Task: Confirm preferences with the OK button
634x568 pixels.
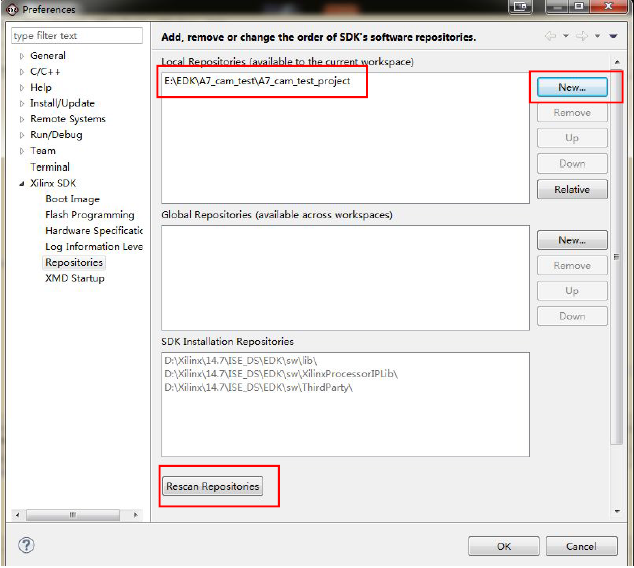Action: (504, 546)
